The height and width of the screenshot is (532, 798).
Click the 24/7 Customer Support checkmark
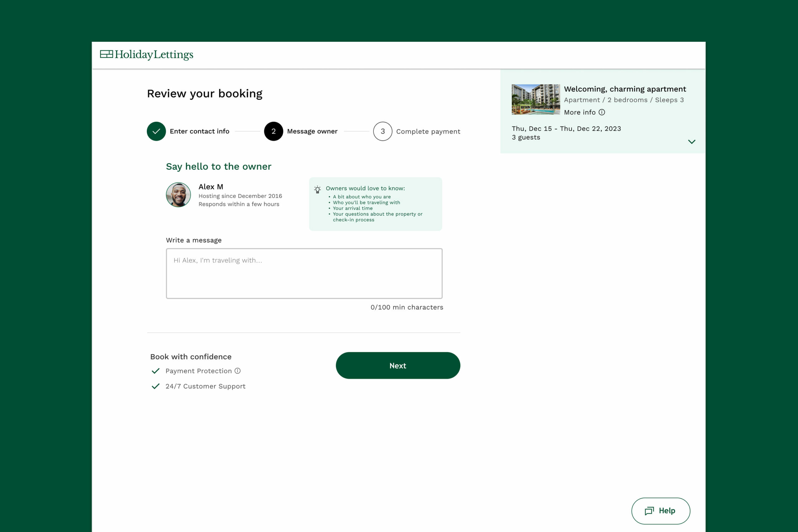(156, 386)
